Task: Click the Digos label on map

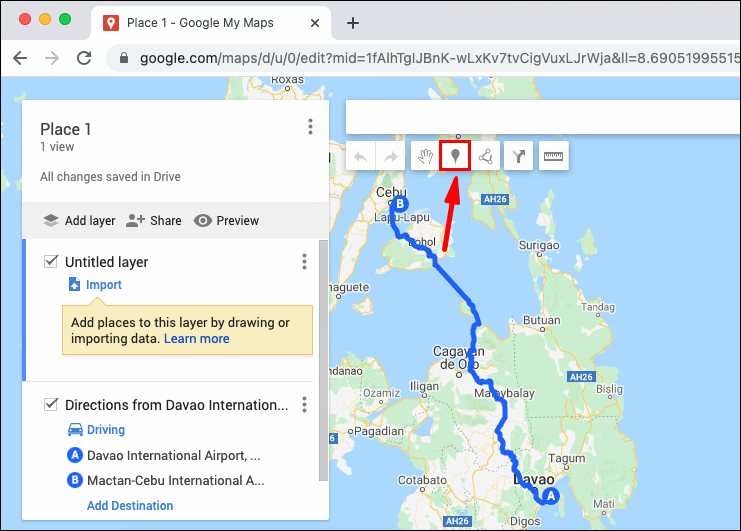Action: tap(525, 521)
